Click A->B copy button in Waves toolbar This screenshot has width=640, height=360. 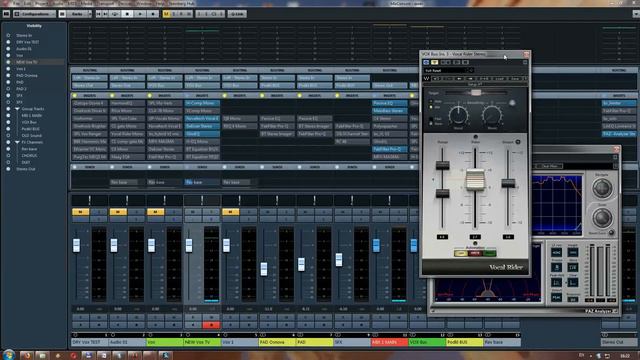(484, 78)
